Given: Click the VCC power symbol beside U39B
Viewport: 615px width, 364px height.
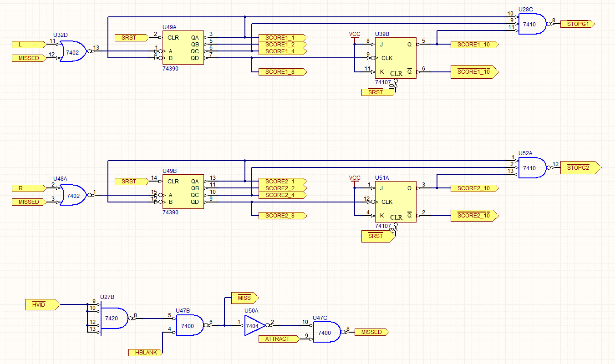Looking at the screenshot, I should [x=355, y=37].
